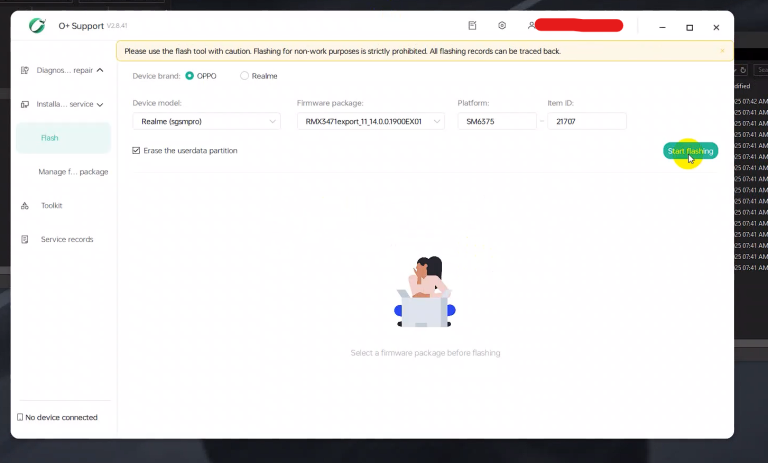The image size is (768, 463).
Task: Click the Service records sidebar icon
Action: click(25, 239)
